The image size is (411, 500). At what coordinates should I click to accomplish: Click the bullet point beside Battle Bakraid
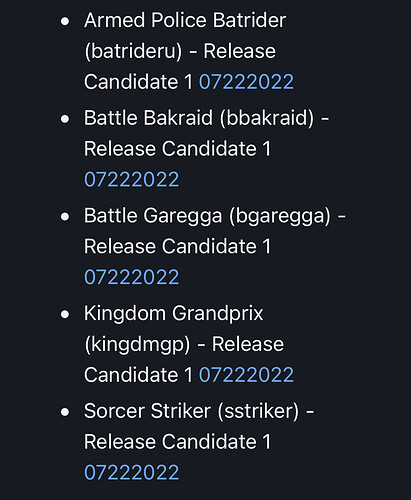[65, 119]
